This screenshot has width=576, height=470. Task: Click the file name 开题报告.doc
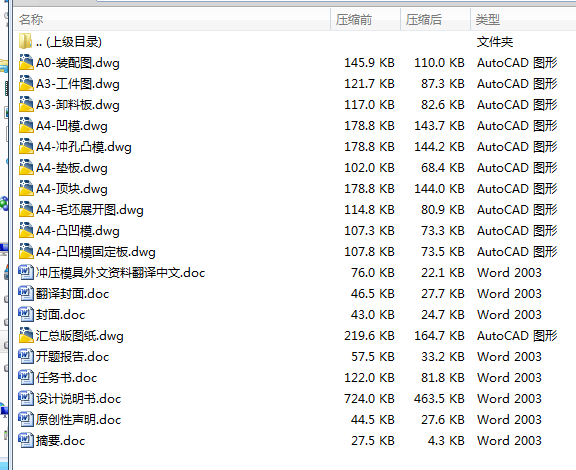72,356
